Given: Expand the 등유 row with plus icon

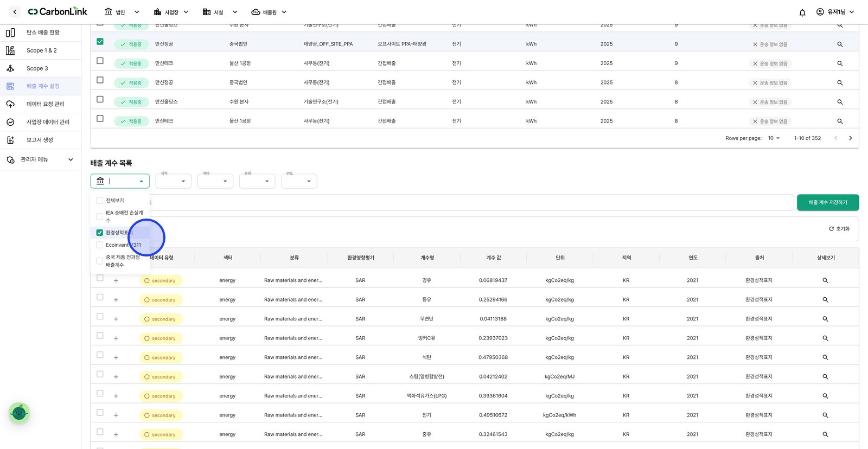Looking at the screenshot, I should [x=116, y=300].
